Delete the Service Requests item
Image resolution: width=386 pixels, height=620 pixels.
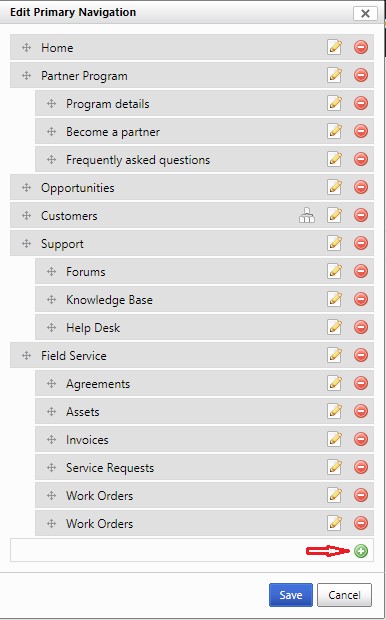(361, 467)
